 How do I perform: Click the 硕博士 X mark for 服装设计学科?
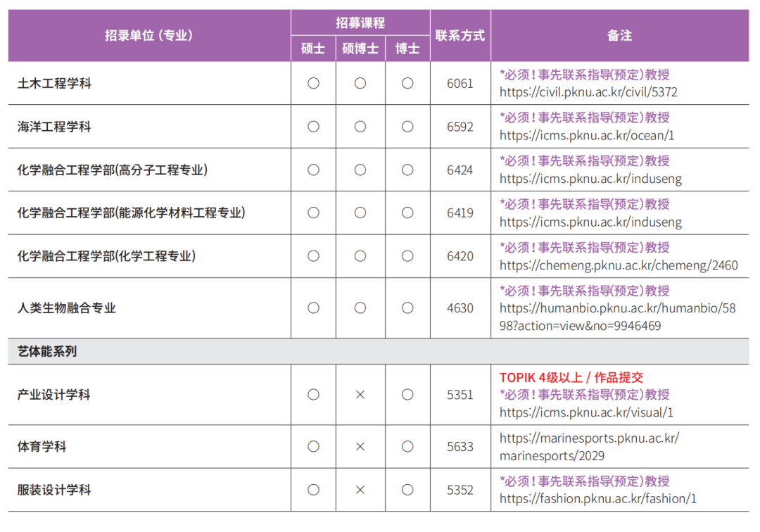[360, 490]
